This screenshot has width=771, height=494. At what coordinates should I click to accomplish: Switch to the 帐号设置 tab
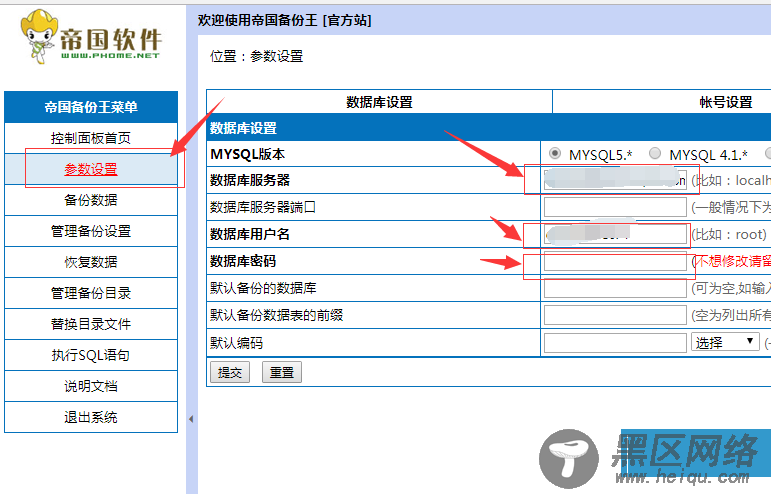[726, 102]
